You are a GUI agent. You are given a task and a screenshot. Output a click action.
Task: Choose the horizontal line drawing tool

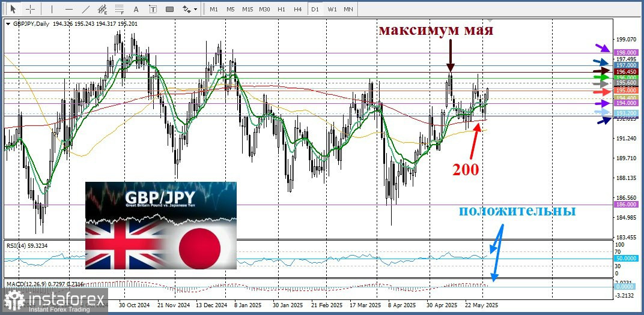click(69, 8)
